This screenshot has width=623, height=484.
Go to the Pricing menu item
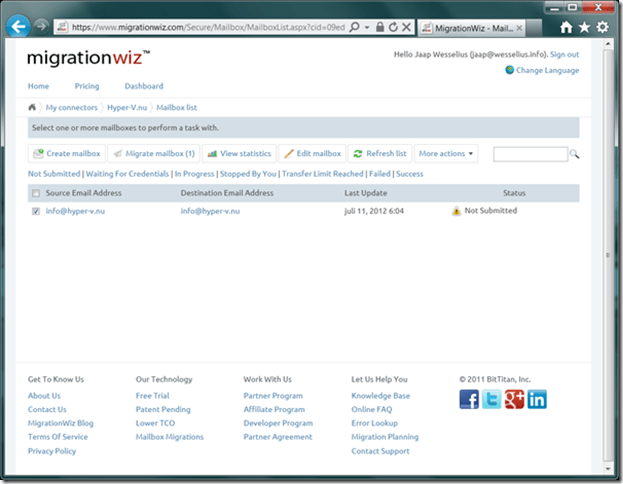pyautogui.click(x=87, y=87)
